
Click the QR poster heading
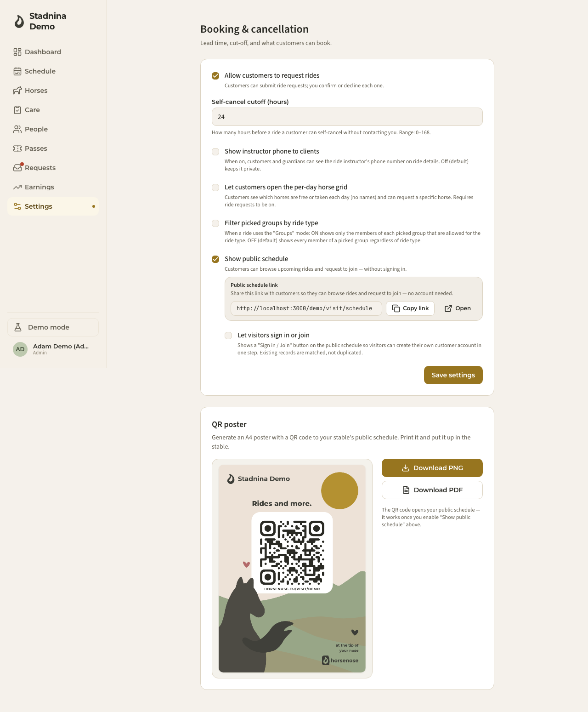coord(229,424)
